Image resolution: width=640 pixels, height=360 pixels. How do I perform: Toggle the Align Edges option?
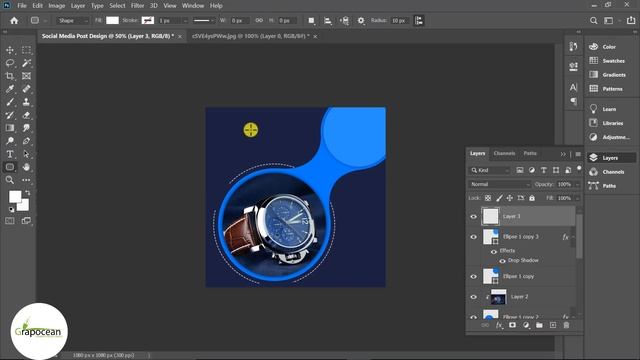(x=419, y=20)
